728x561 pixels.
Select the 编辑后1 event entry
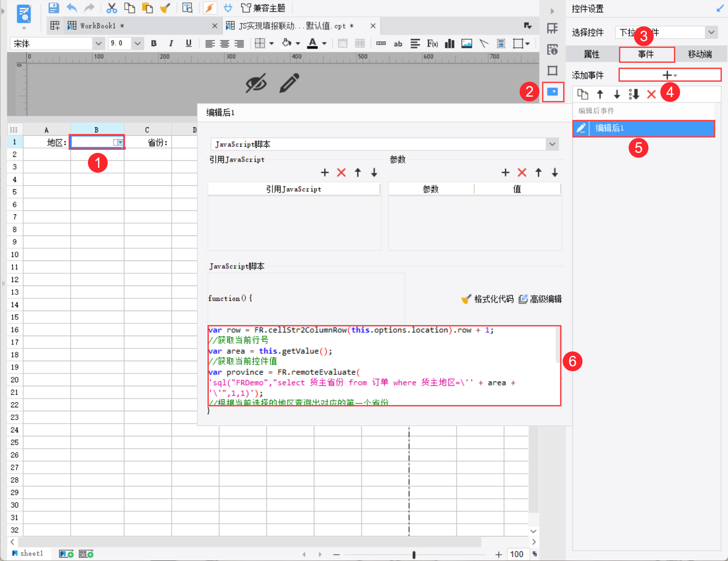[x=644, y=128]
